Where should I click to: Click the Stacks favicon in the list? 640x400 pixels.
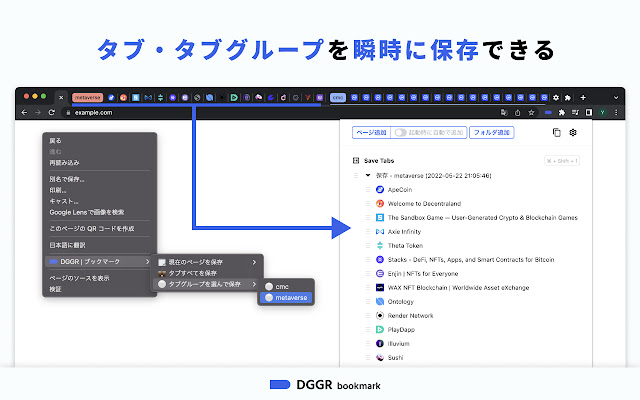380,260
